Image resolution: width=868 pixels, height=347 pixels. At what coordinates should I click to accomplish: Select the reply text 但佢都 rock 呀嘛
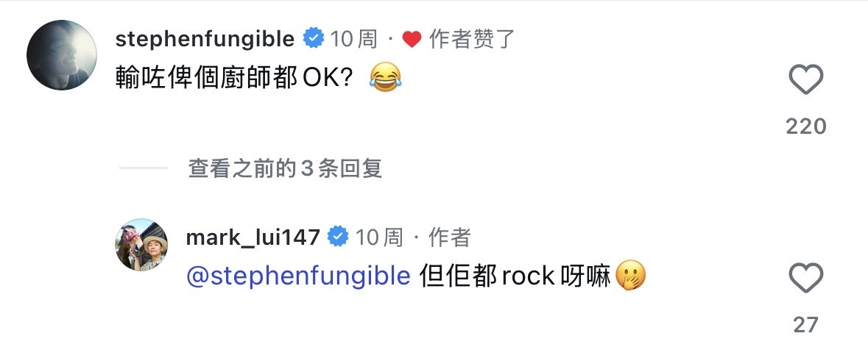[x=515, y=276]
